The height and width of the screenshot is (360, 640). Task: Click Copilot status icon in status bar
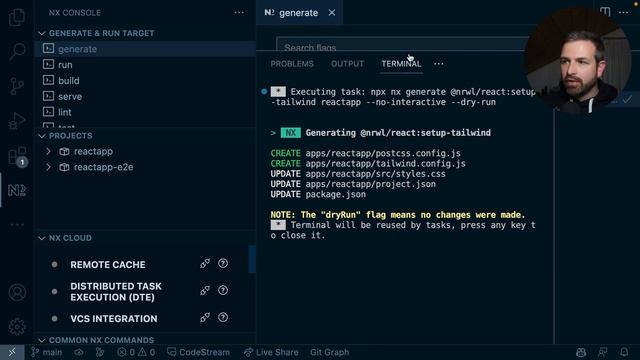[581, 352]
